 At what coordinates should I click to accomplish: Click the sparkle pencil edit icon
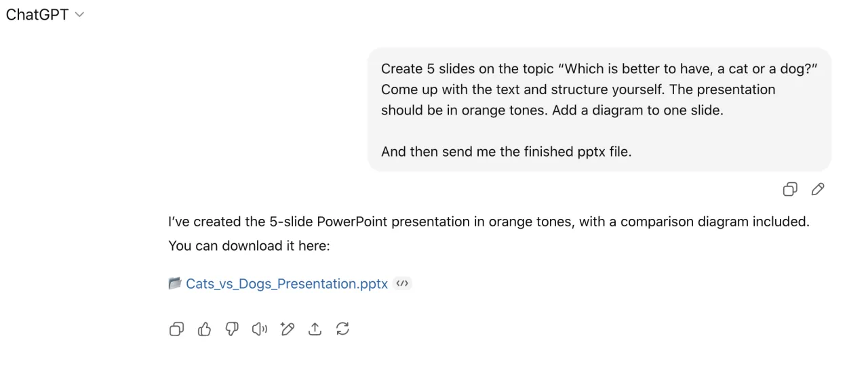coord(287,329)
